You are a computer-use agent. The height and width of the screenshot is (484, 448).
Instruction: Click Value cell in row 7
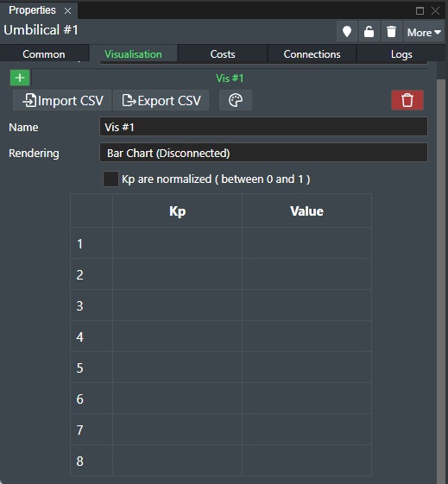pos(307,430)
